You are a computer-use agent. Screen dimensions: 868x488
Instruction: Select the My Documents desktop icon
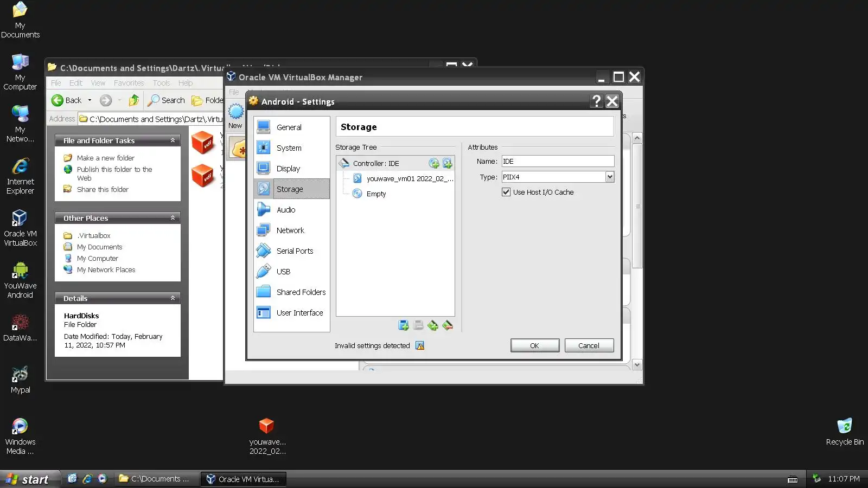(x=20, y=20)
